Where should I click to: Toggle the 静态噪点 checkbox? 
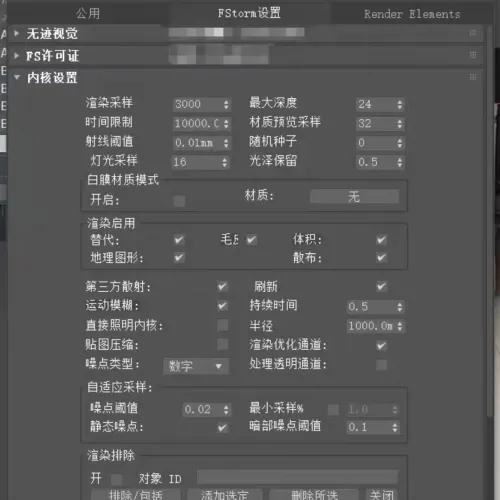[x=222, y=427]
